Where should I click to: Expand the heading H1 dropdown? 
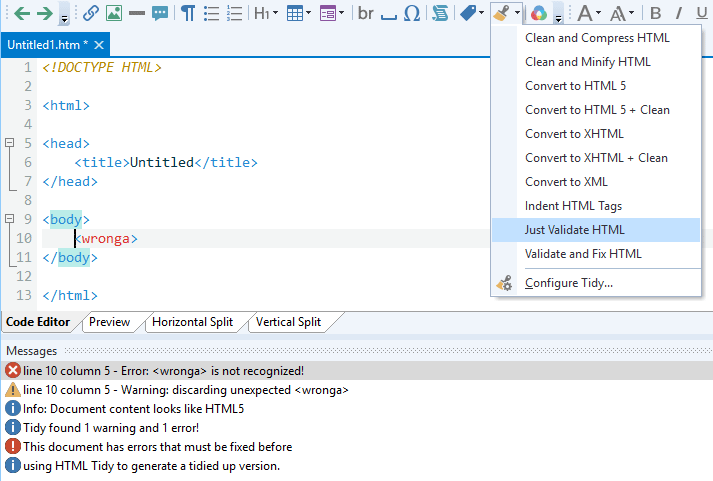coord(275,13)
